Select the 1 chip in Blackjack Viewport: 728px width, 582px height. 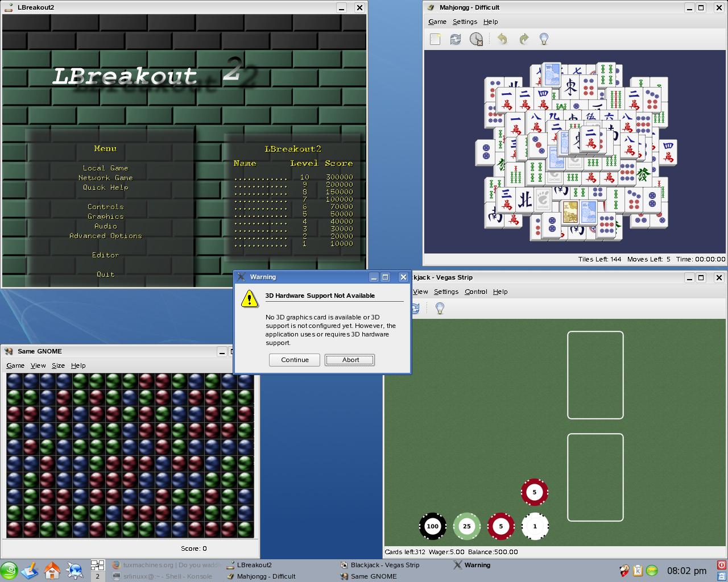[x=535, y=526]
